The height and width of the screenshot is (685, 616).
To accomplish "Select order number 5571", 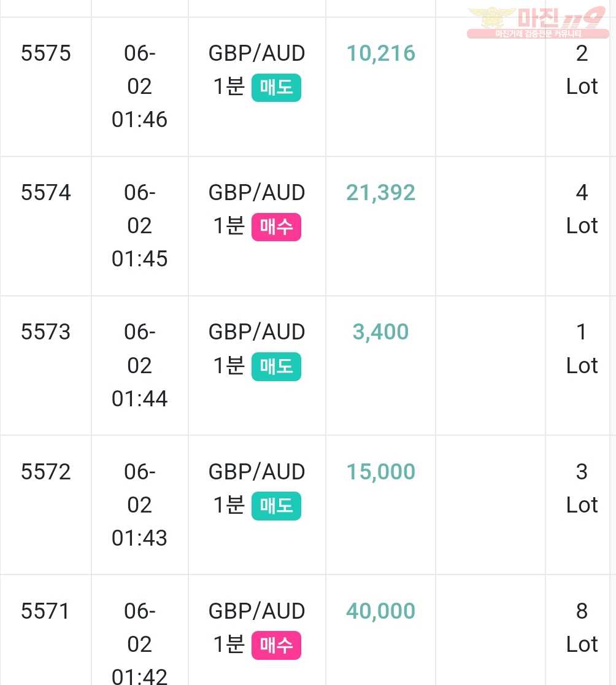I will click(45, 611).
